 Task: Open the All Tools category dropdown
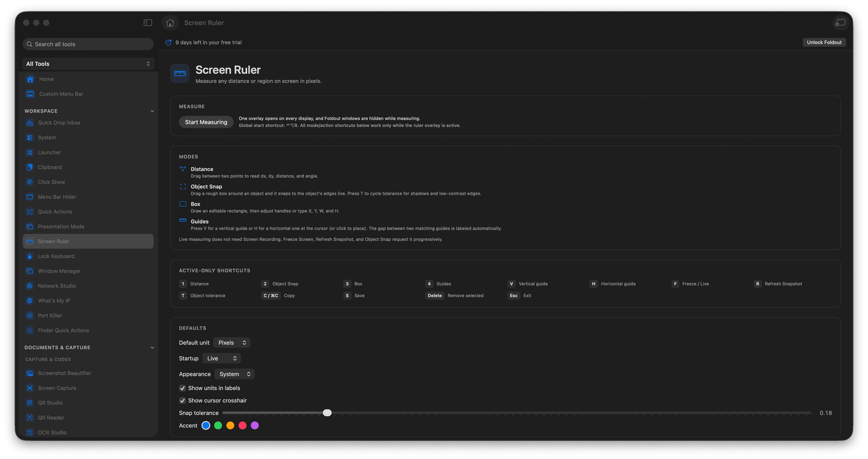(x=88, y=64)
